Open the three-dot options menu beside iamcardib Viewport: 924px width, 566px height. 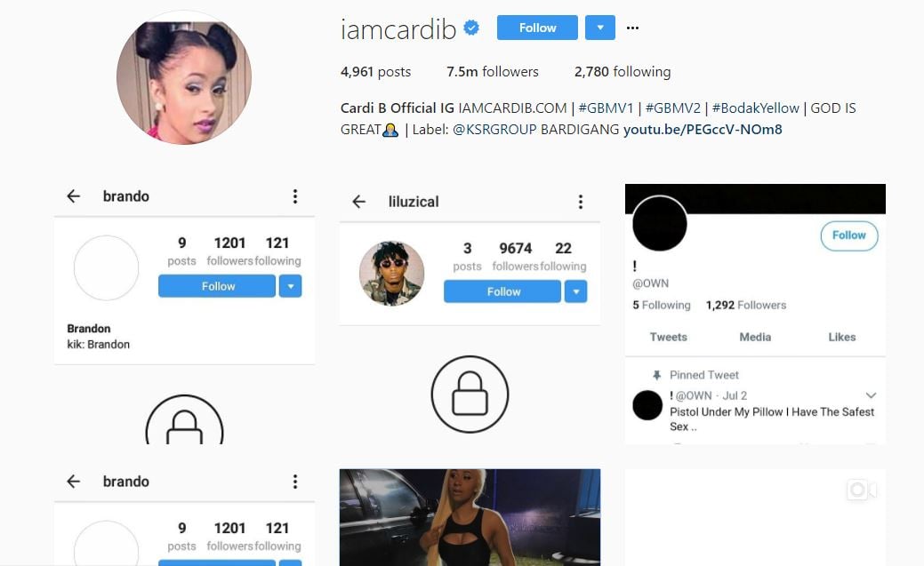click(632, 28)
